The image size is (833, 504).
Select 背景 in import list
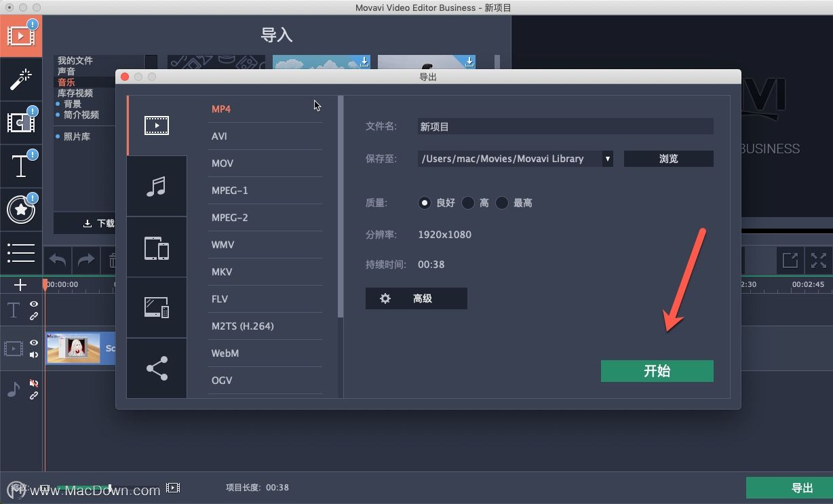(73, 104)
